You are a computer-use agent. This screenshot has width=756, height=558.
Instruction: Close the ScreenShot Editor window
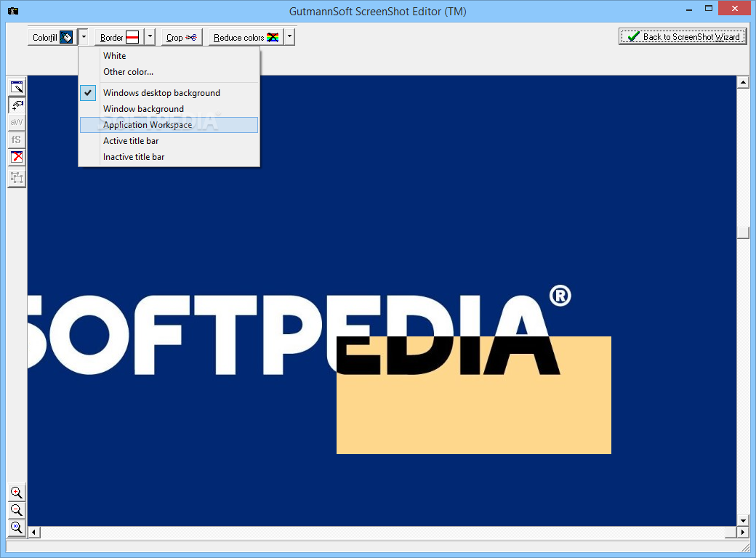[735, 8]
